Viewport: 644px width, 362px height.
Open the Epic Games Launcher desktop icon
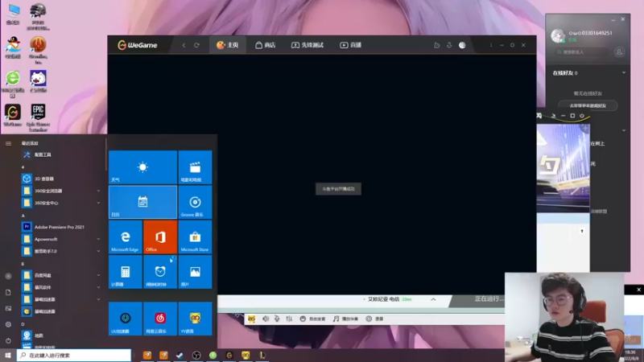pos(38,117)
